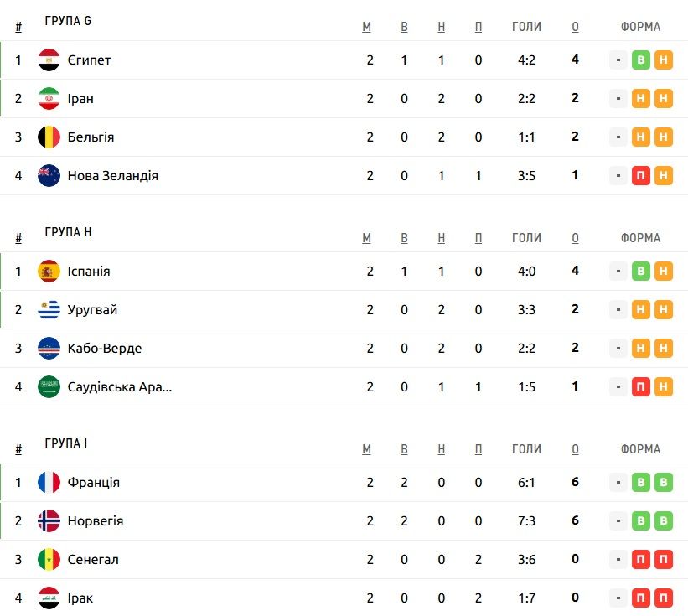
Task: Click the Belgium flag icon
Action: click(x=49, y=137)
